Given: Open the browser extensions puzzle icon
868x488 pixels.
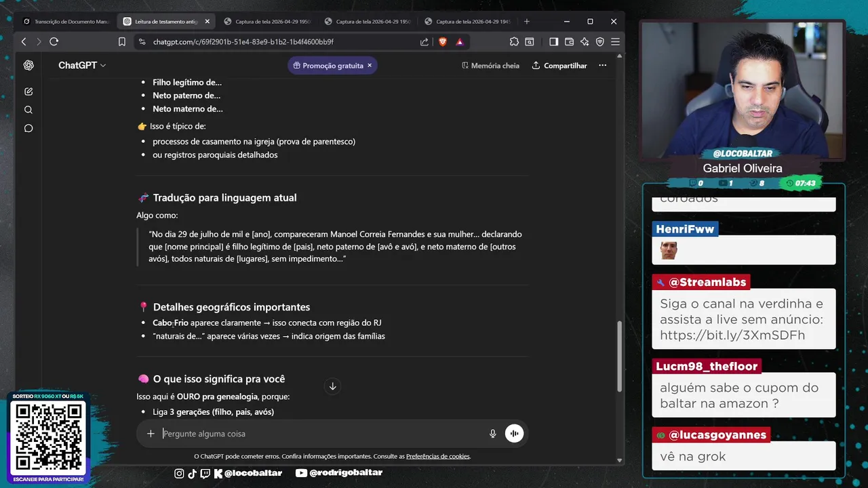Looking at the screenshot, I should [x=514, y=41].
